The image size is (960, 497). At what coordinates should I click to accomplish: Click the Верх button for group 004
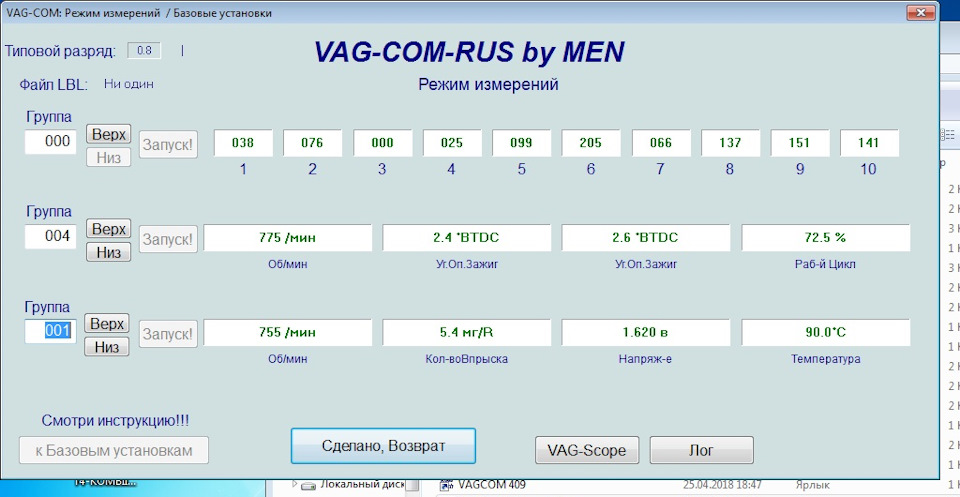[x=108, y=229]
